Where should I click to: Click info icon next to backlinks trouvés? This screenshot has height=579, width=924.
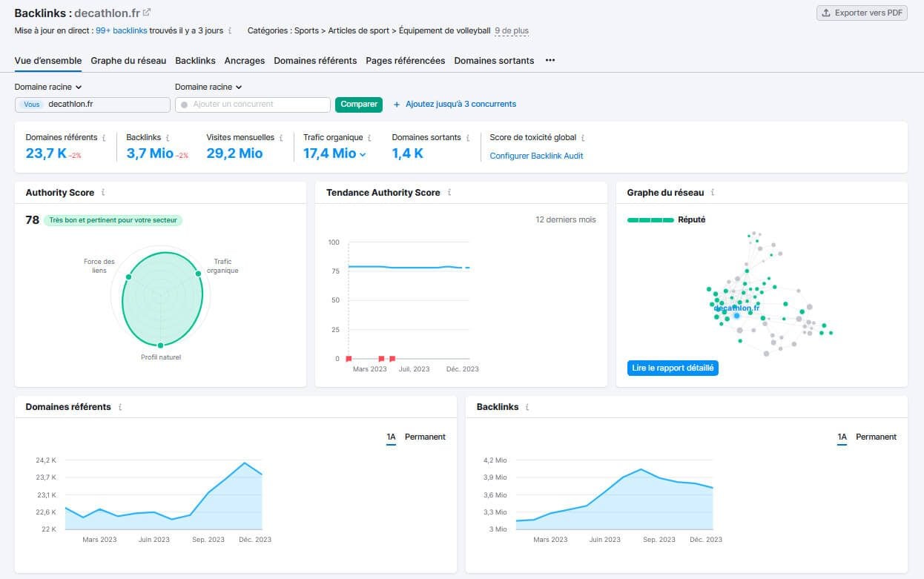click(x=230, y=31)
